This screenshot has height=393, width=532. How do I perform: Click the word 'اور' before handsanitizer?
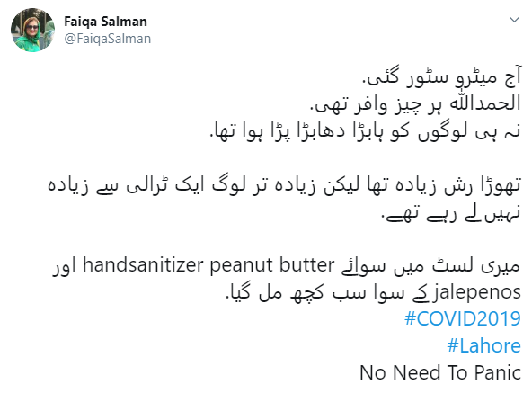click(64, 266)
